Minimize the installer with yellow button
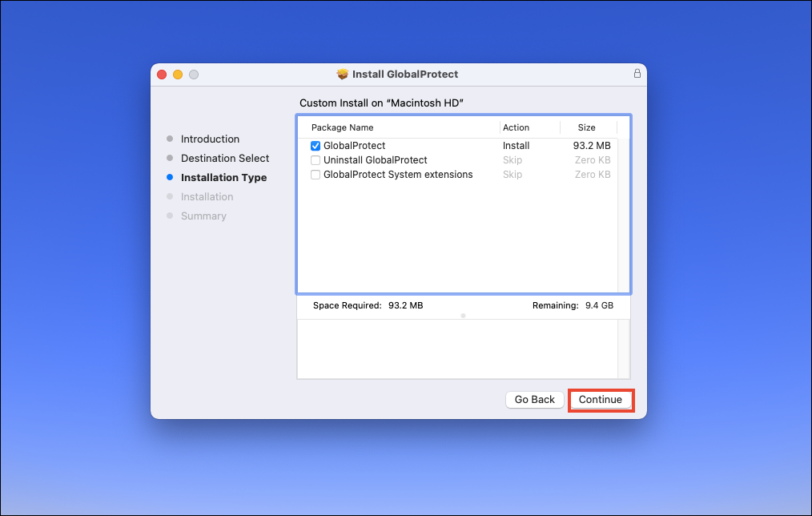812x516 pixels. [x=178, y=75]
